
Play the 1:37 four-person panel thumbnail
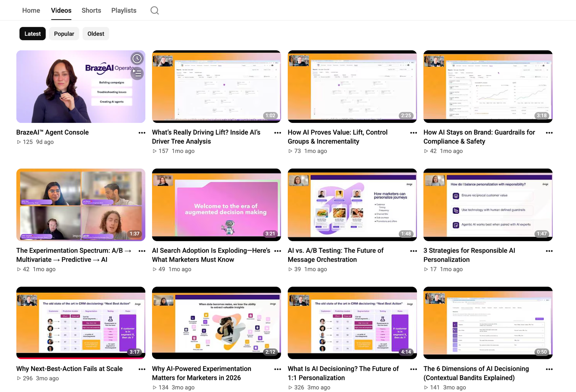click(81, 205)
